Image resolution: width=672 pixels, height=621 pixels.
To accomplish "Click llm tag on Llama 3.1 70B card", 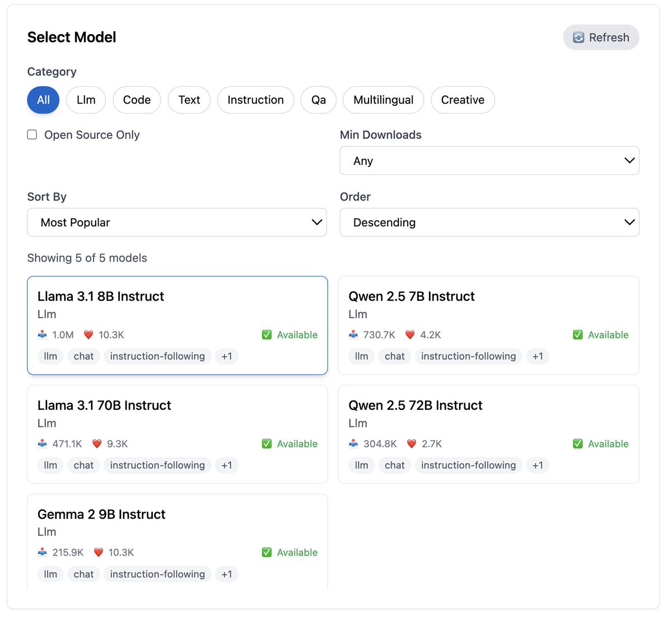I will [50, 465].
